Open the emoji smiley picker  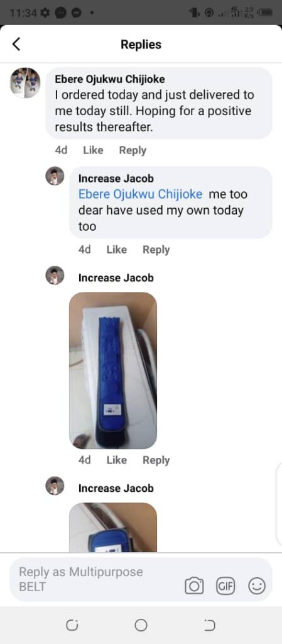(x=257, y=586)
